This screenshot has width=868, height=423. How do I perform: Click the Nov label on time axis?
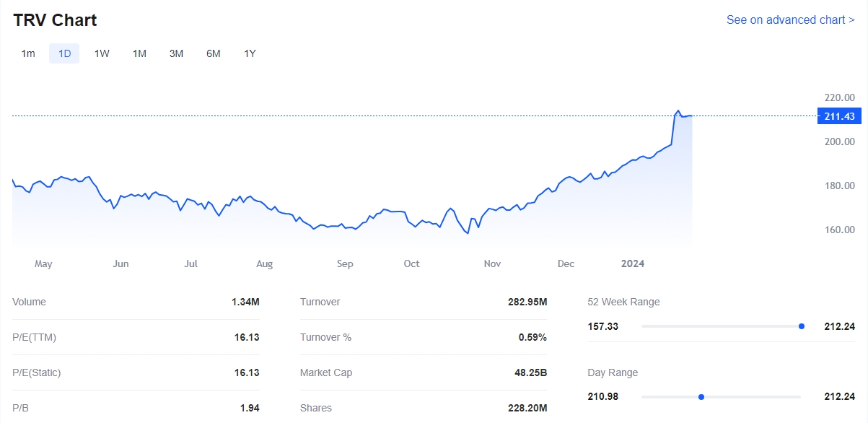coord(492,264)
